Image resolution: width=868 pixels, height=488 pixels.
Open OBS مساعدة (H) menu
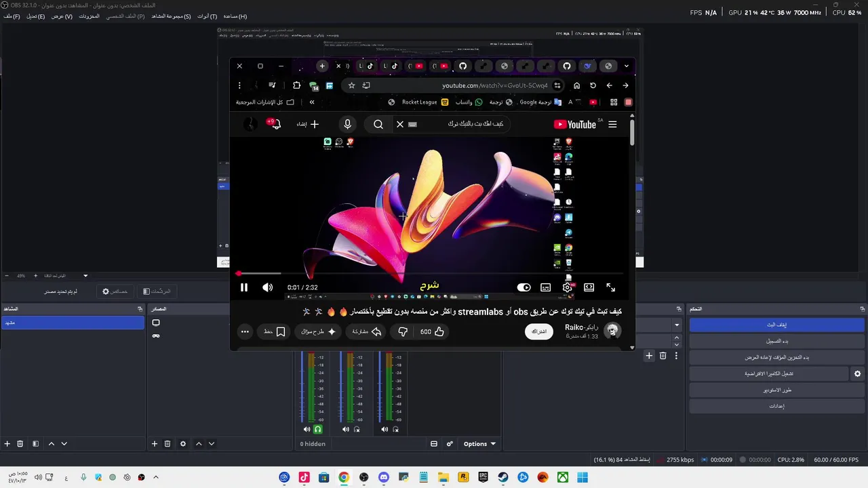coord(235,16)
